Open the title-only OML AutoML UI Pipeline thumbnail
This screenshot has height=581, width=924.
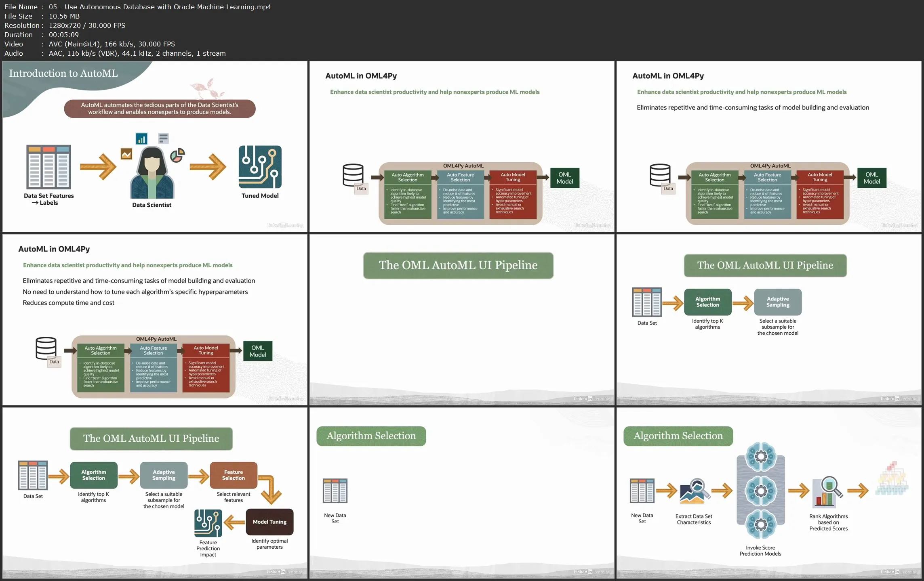pos(462,320)
